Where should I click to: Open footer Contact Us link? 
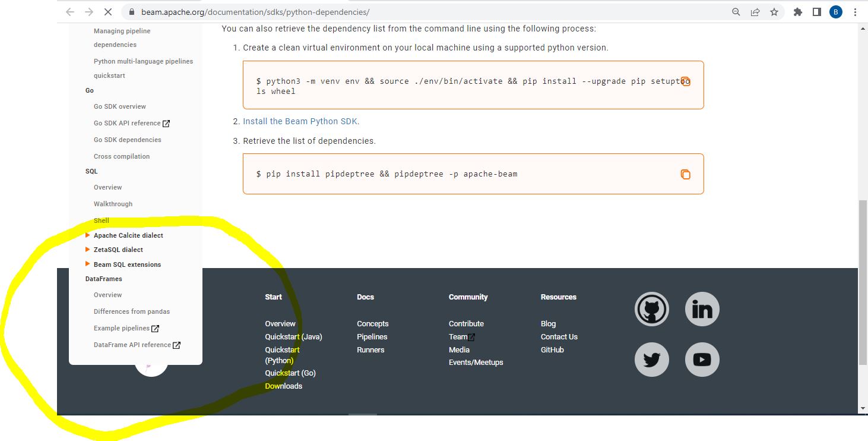tap(559, 337)
